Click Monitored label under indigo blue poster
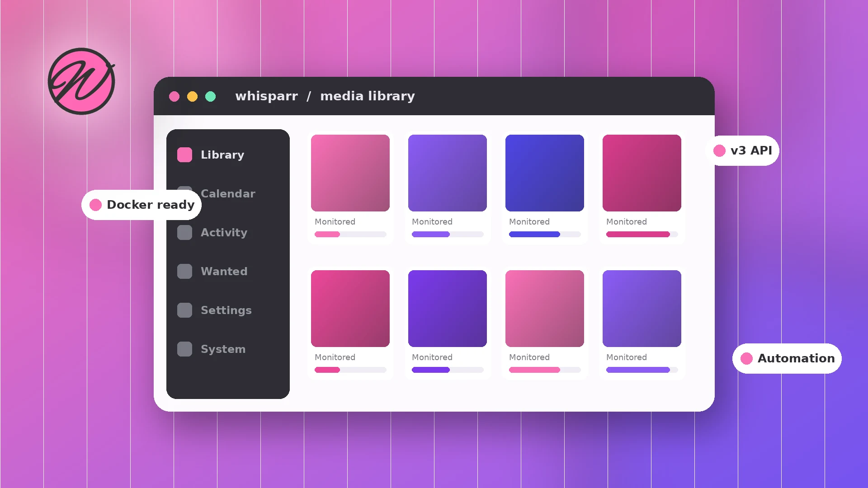The width and height of the screenshot is (868, 488). 529,221
